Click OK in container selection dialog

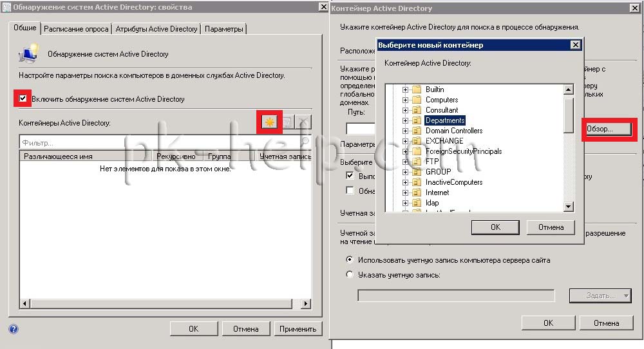(495, 227)
